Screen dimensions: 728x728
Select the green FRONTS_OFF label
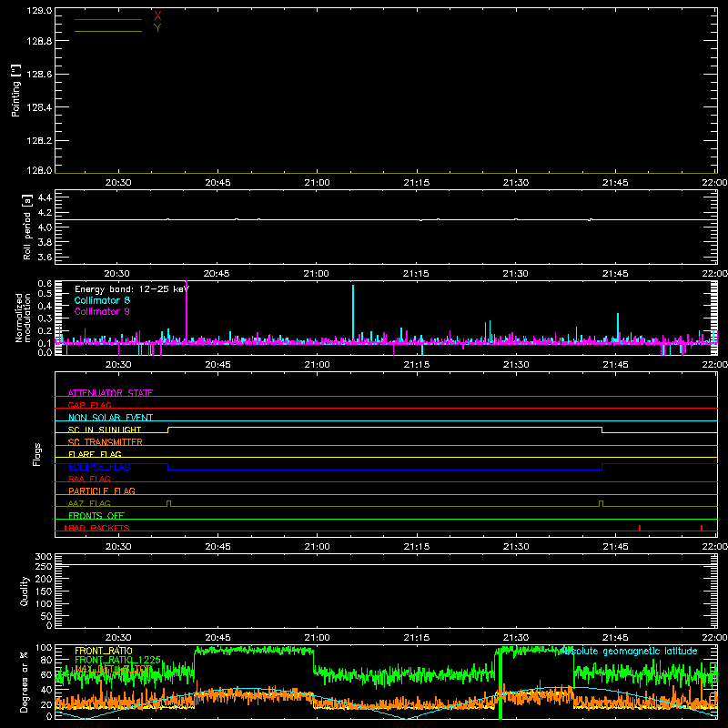tap(96, 515)
